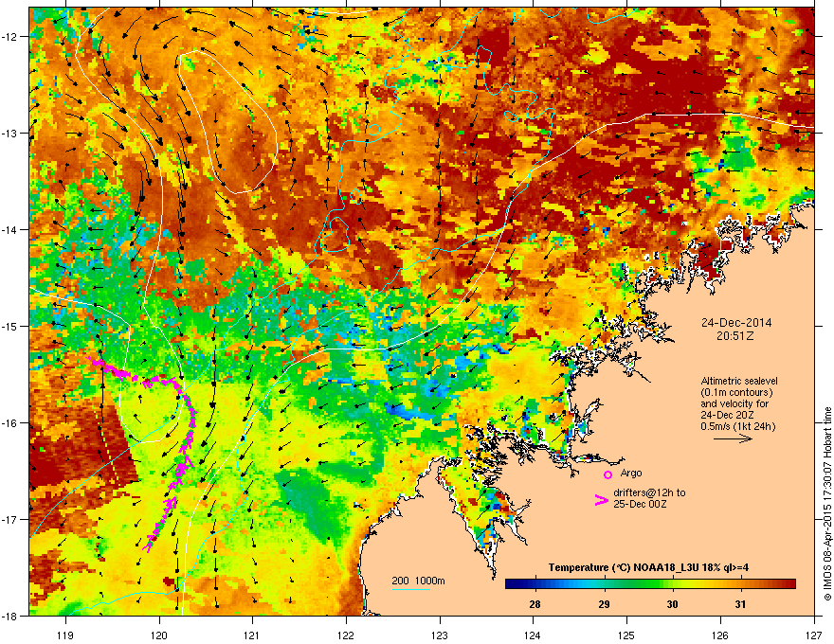Click the Temperature NOAA18_L3U colorbar title
The image size is (834, 644).
(x=648, y=567)
